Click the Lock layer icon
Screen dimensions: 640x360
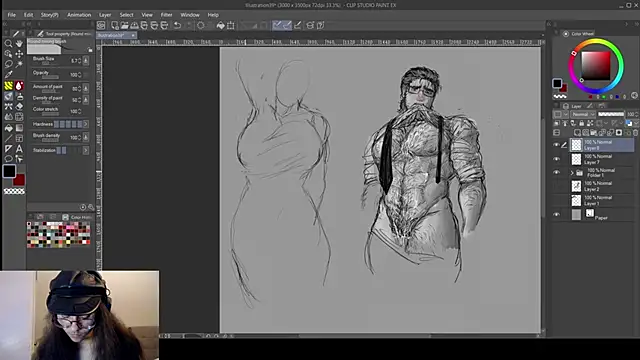tap(582, 123)
